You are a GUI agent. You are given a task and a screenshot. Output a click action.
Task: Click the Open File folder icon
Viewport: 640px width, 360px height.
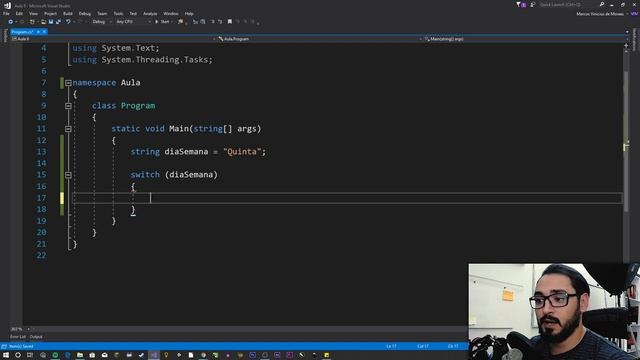43,22
